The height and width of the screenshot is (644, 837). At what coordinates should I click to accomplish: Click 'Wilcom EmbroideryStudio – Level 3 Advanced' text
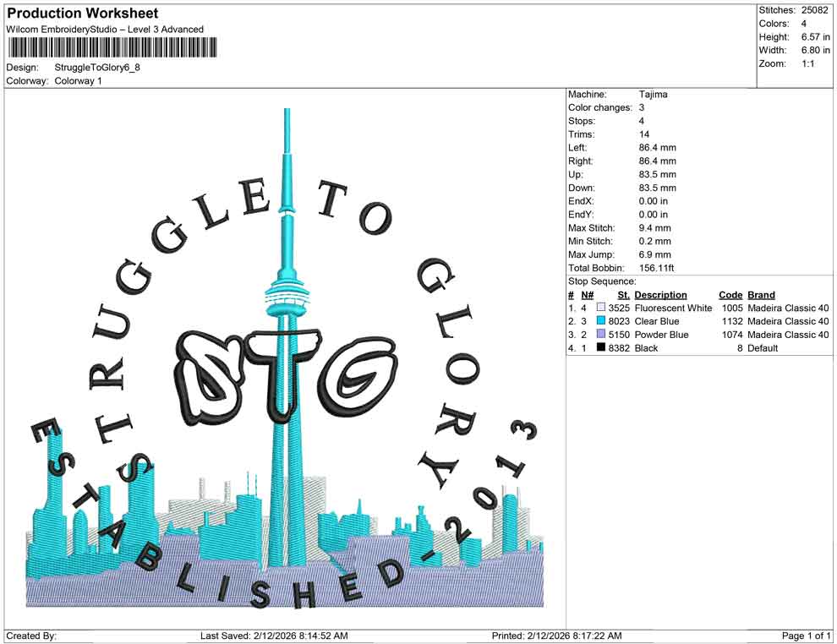point(105,30)
